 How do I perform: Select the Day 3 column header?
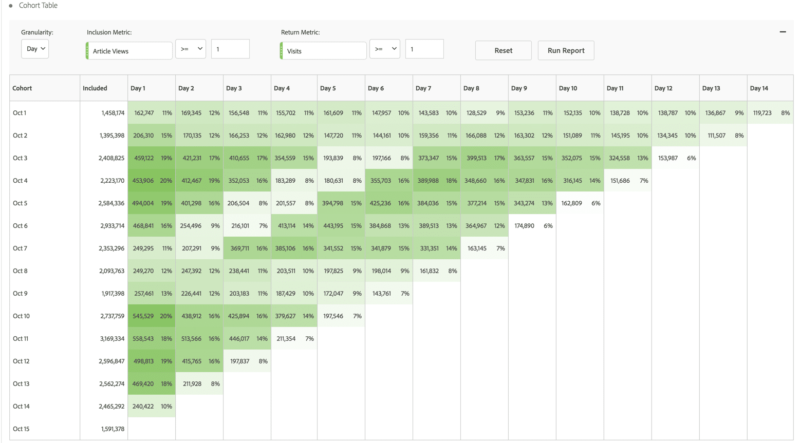tap(247, 88)
